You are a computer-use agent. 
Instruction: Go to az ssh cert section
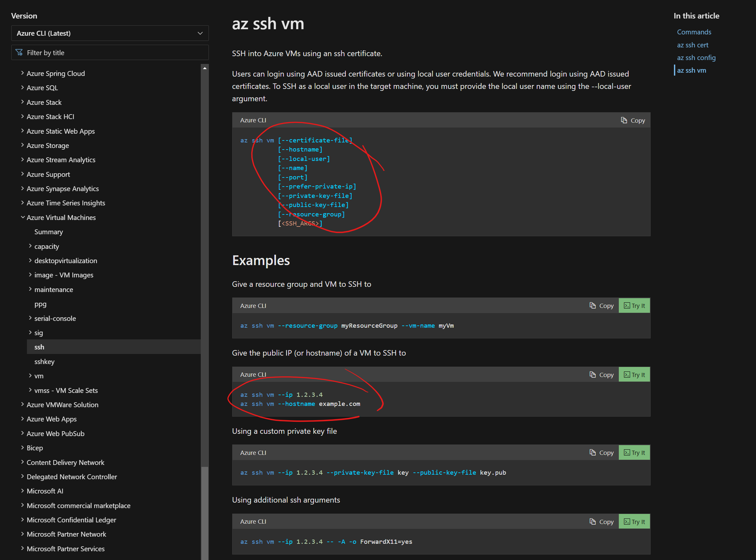692,45
